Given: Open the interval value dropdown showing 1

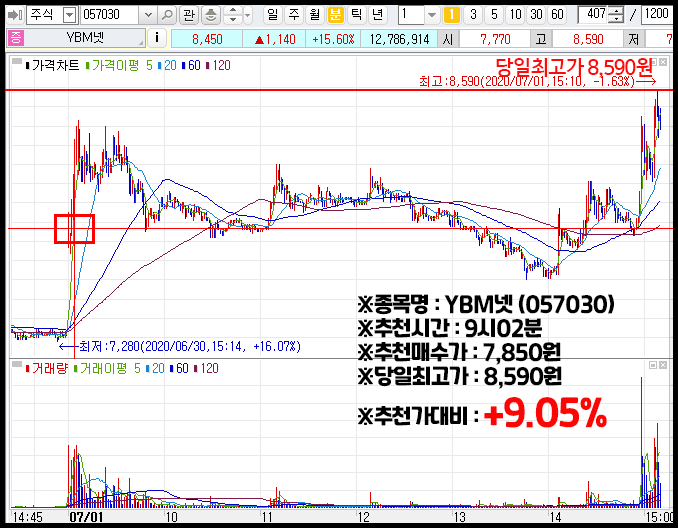Looking at the screenshot, I should click(432, 16).
